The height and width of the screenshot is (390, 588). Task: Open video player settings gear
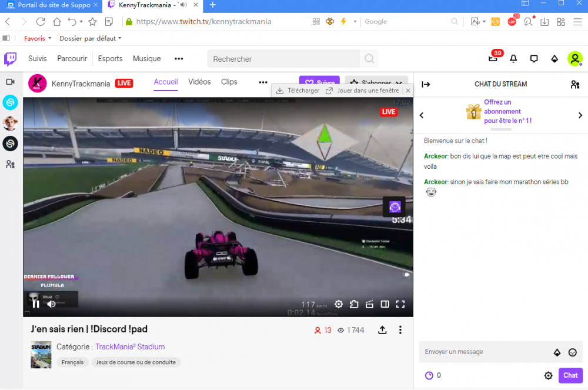pyautogui.click(x=339, y=304)
